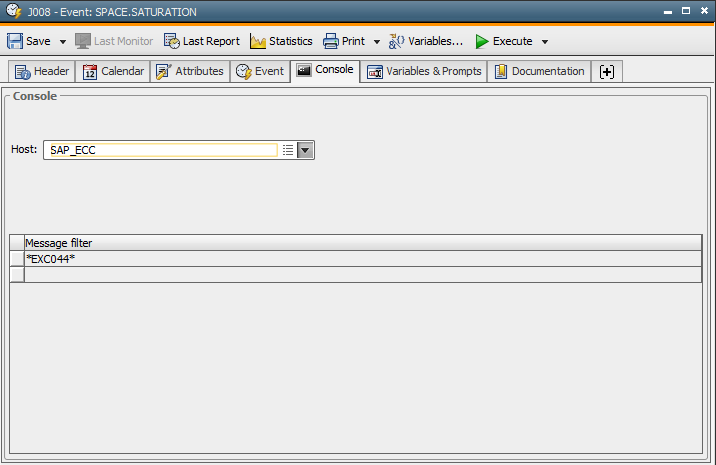Open the Statistics view
This screenshot has width=716, height=465.
pos(281,41)
